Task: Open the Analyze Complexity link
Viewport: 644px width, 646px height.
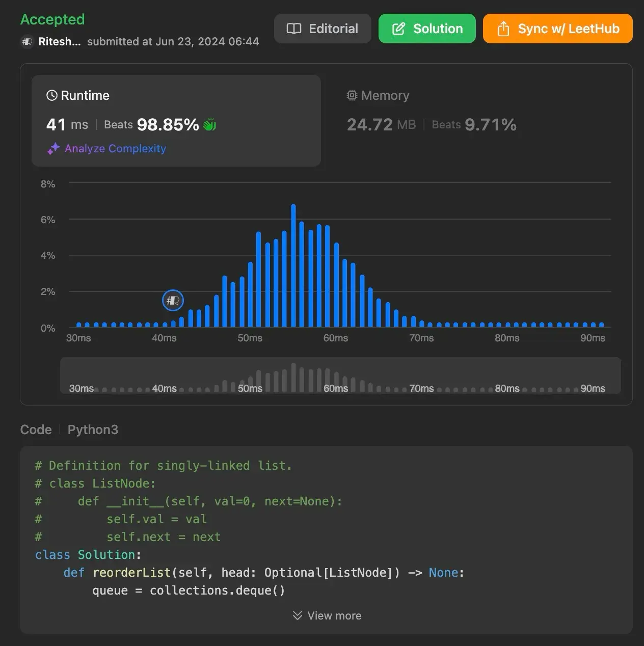Action: point(115,149)
